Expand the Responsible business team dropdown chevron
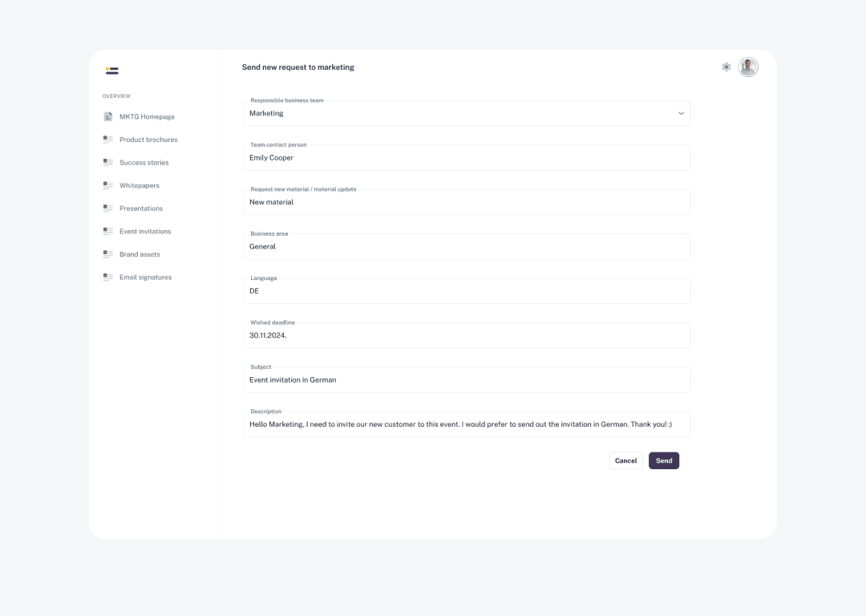The height and width of the screenshot is (616, 866). tap(681, 114)
